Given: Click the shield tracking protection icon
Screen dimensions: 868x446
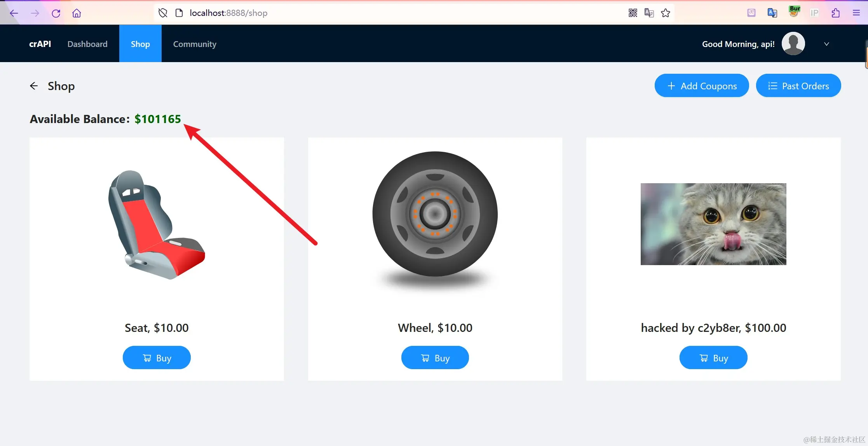Looking at the screenshot, I should (x=163, y=13).
